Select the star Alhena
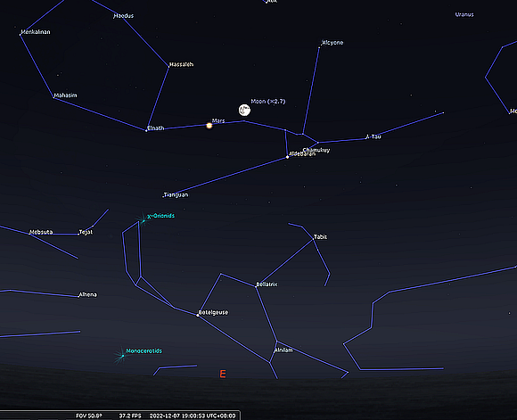517x420 pixels. pos(78,297)
